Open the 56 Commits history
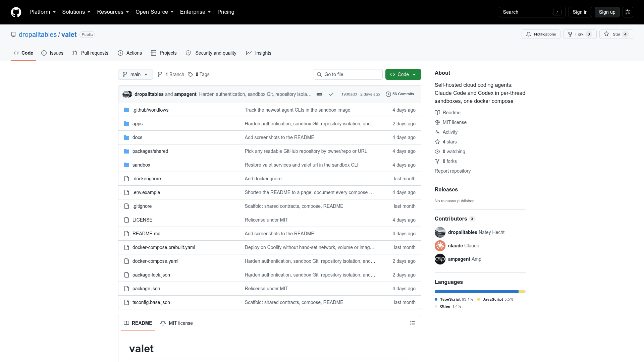The height and width of the screenshot is (362, 644). (x=400, y=94)
